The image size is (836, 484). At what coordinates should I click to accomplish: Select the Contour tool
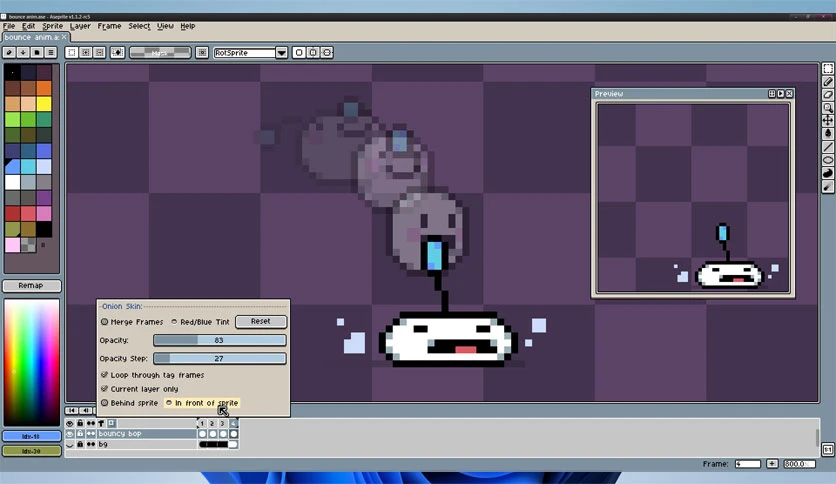(827, 173)
